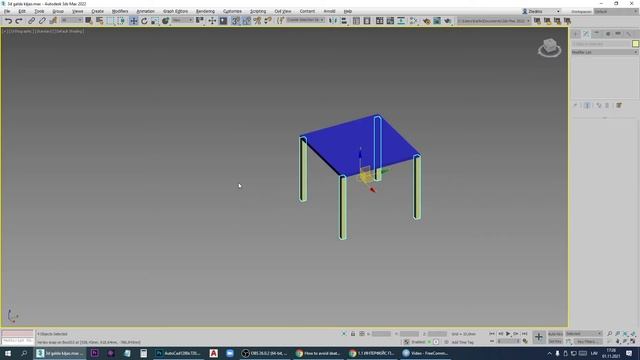Toggle the Layer Explorer icon

click(367, 20)
